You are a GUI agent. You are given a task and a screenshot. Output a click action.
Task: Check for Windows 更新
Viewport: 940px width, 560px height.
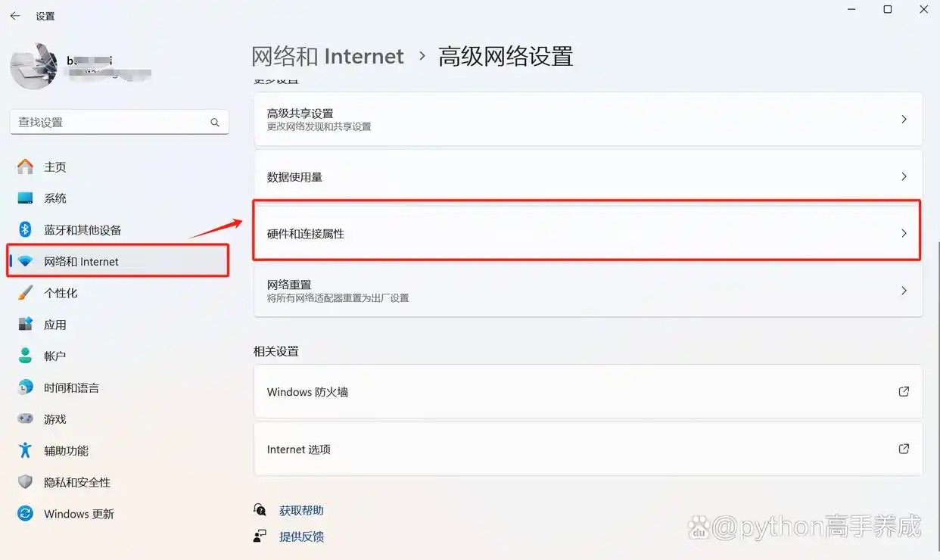click(79, 514)
